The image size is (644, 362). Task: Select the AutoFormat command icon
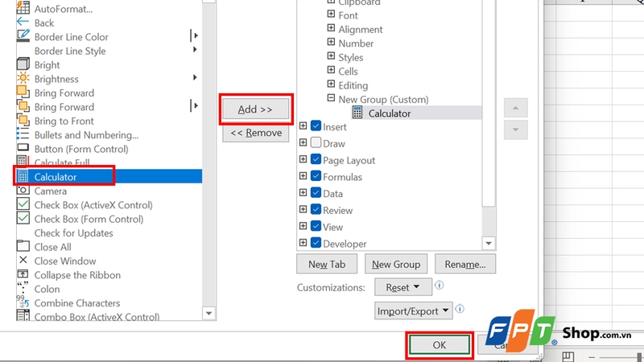pos(23,7)
